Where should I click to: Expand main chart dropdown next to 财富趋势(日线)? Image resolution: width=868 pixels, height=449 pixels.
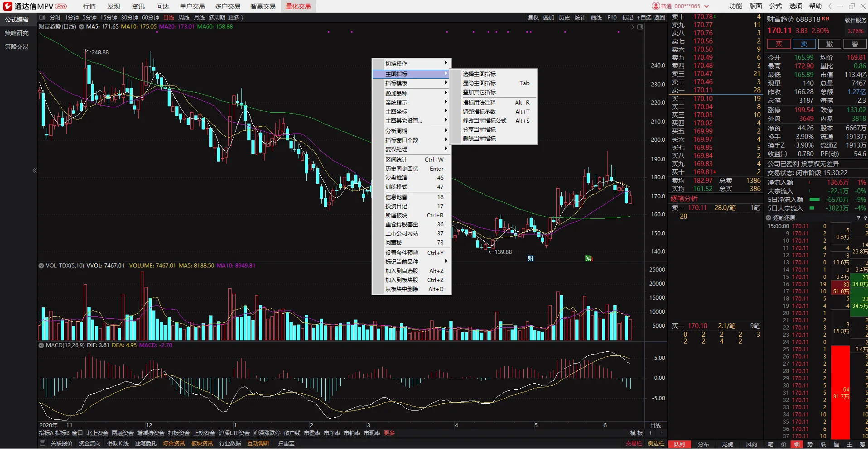[82, 27]
